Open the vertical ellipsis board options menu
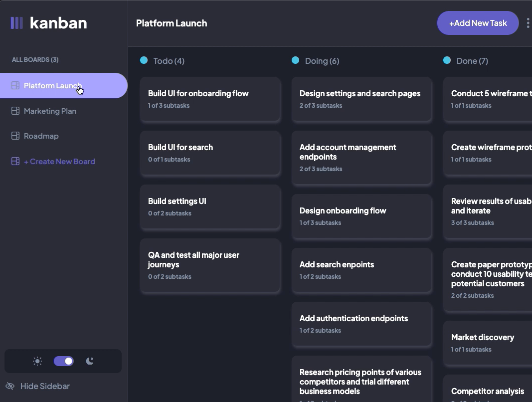Image resolution: width=532 pixels, height=402 pixels. [x=528, y=23]
